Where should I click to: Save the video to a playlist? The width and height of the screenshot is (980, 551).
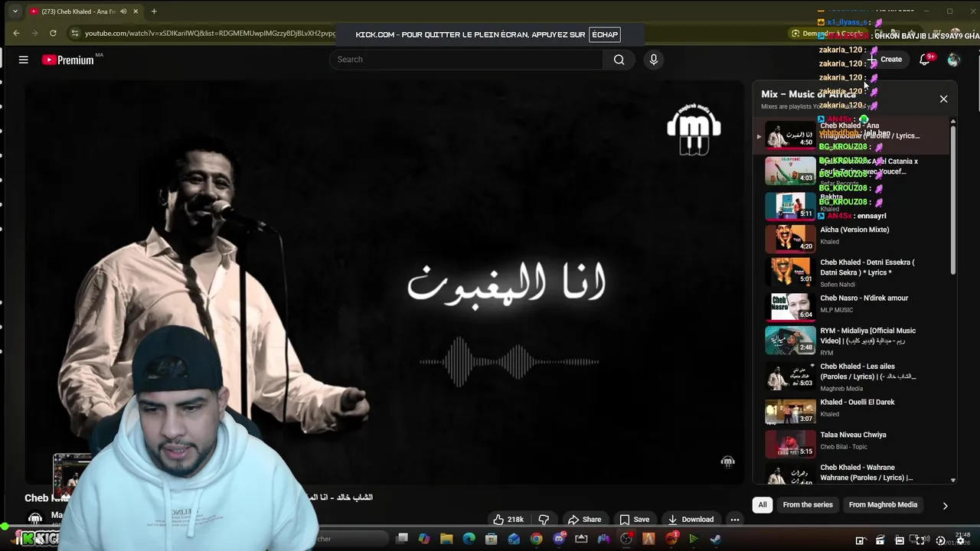tap(634, 520)
